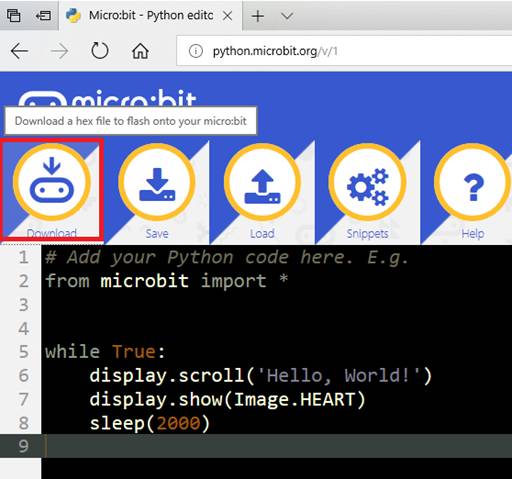Click the python.microbit.org address field

tap(344, 51)
